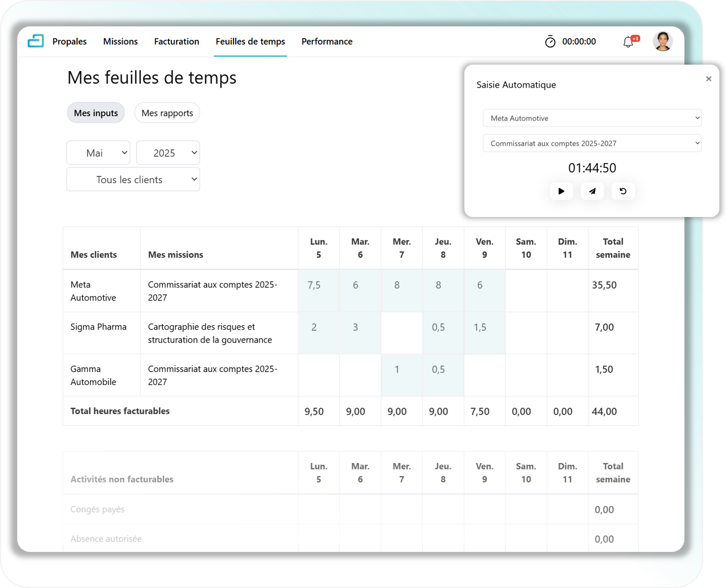728x588 pixels.
Task: Open the Facturation tab
Action: click(176, 41)
